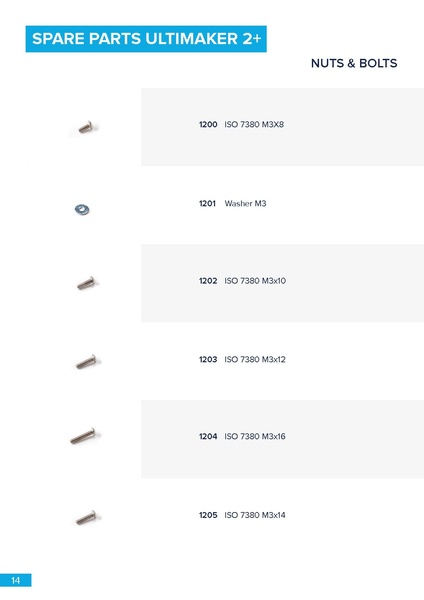Click the M3X8 screw image

click(85, 127)
